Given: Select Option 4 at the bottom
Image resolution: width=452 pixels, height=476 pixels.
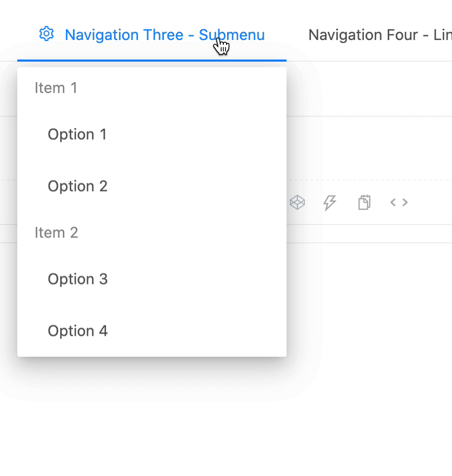Looking at the screenshot, I should point(78,330).
